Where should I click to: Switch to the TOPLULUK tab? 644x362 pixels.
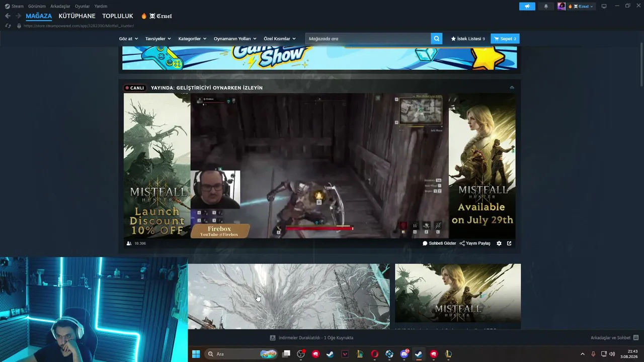click(x=118, y=16)
